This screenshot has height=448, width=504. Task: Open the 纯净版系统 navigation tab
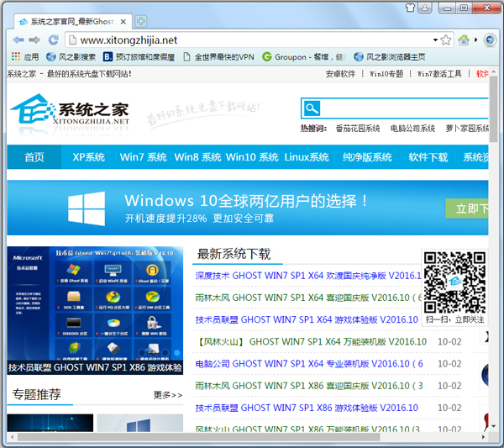coord(367,157)
